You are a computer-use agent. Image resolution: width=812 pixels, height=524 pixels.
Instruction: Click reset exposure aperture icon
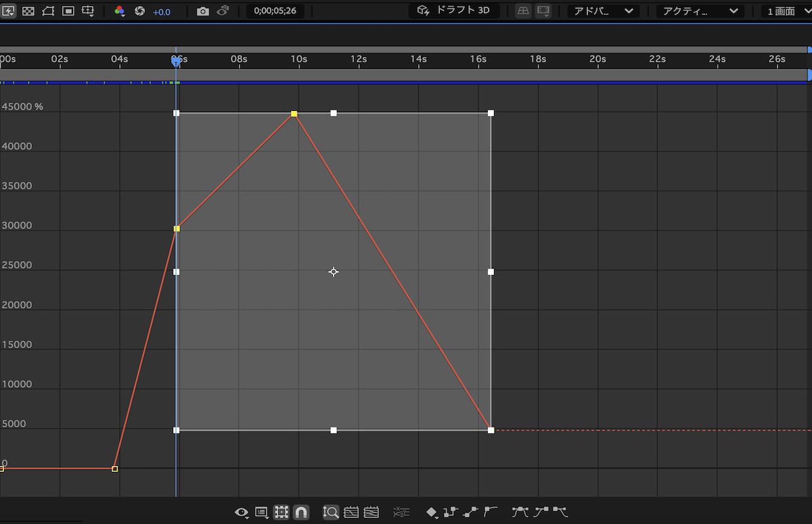139,11
